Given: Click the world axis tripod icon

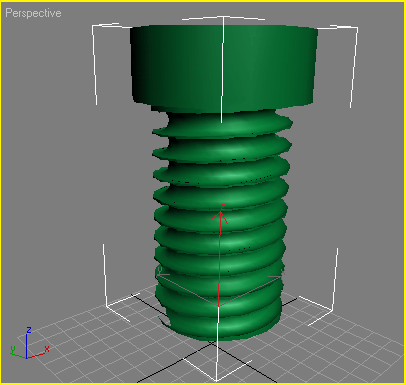Looking at the screenshot, I should (29, 343).
